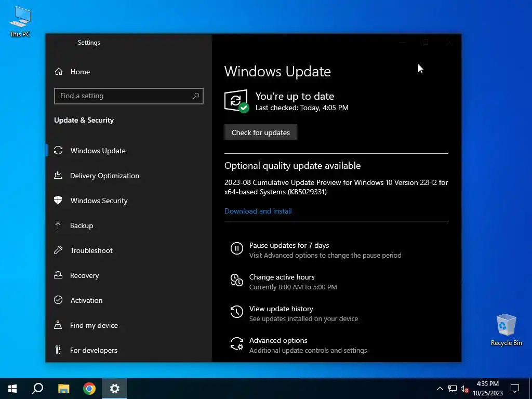Click the Change active hours clock icon
The image size is (532, 399).
(237, 280)
